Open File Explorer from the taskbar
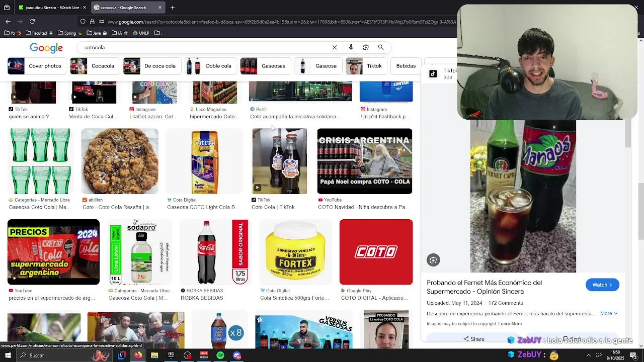Viewport: 644px width, 362px height. [154, 355]
